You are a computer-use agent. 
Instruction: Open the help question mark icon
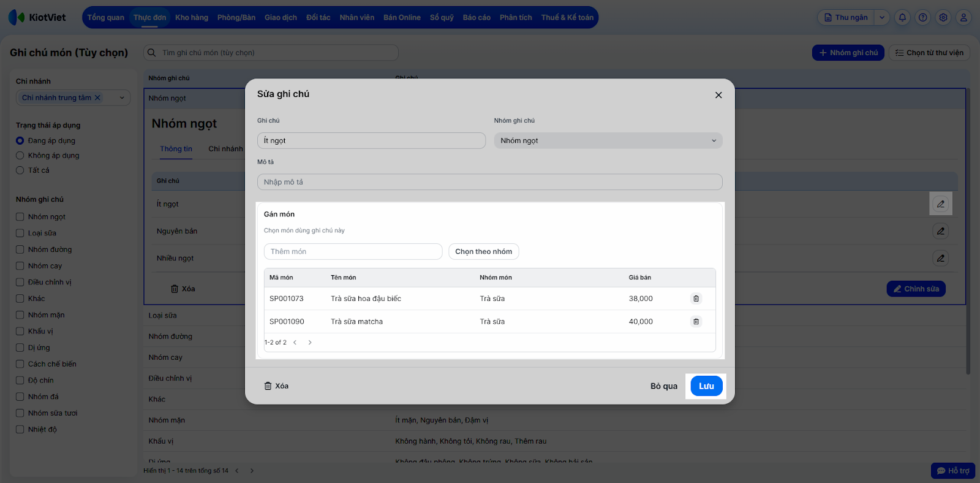click(x=923, y=18)
